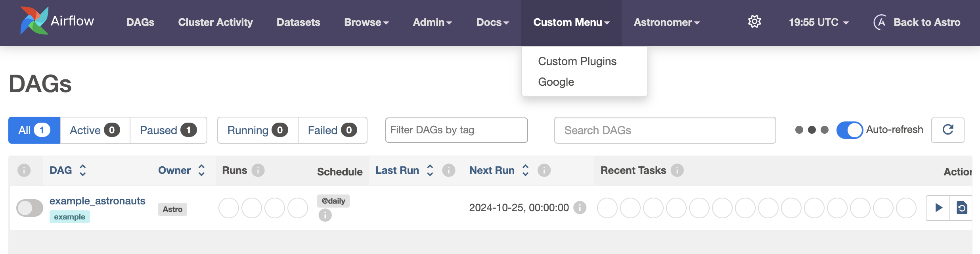
Task: Click info icon under @daily schedule
Action: (x=325, y=215)
